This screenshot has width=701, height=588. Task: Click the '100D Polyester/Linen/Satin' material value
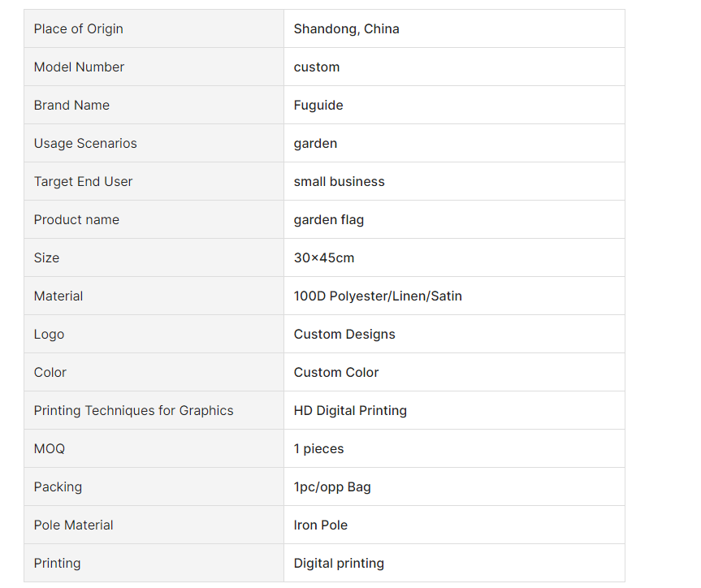[x=378, y=296]
